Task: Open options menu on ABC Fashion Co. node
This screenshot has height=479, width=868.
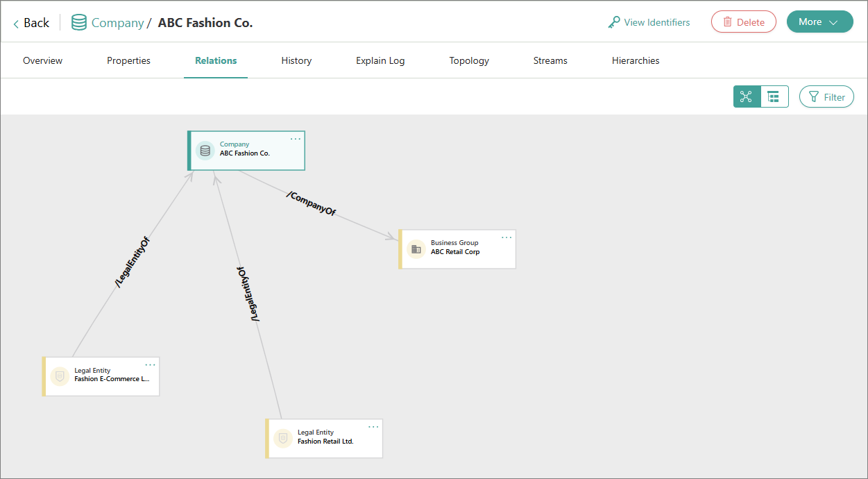Action: coord(296,139)
